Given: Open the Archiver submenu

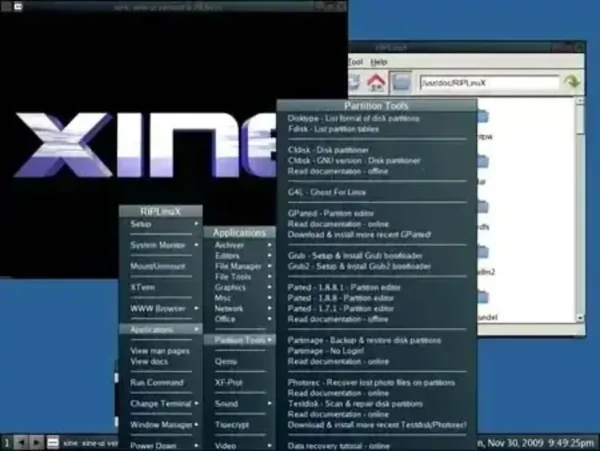Looking at the screenshot, I should (x=240, y=245).
